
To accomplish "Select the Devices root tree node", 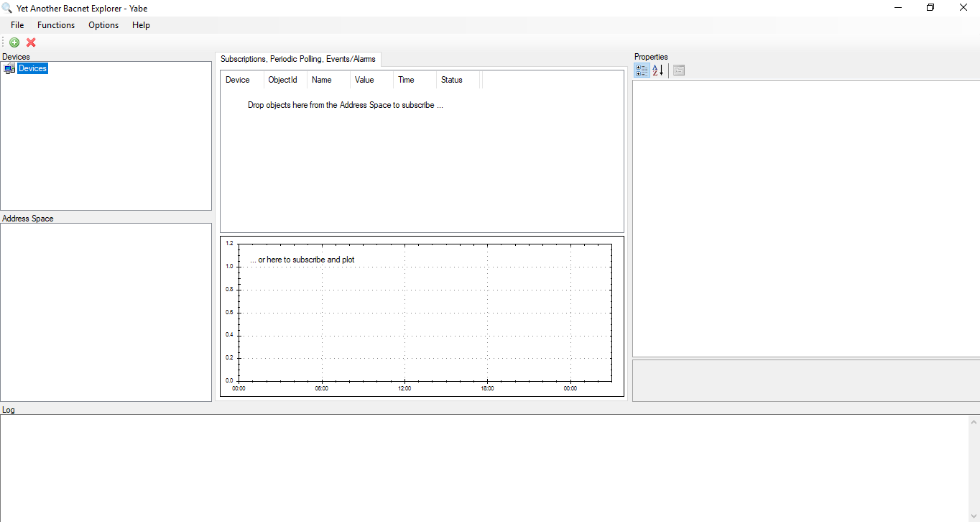I will [32, 68].
